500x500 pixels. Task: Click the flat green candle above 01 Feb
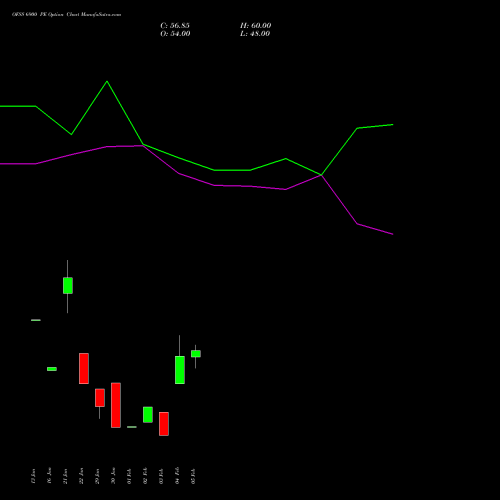[132, 427]
